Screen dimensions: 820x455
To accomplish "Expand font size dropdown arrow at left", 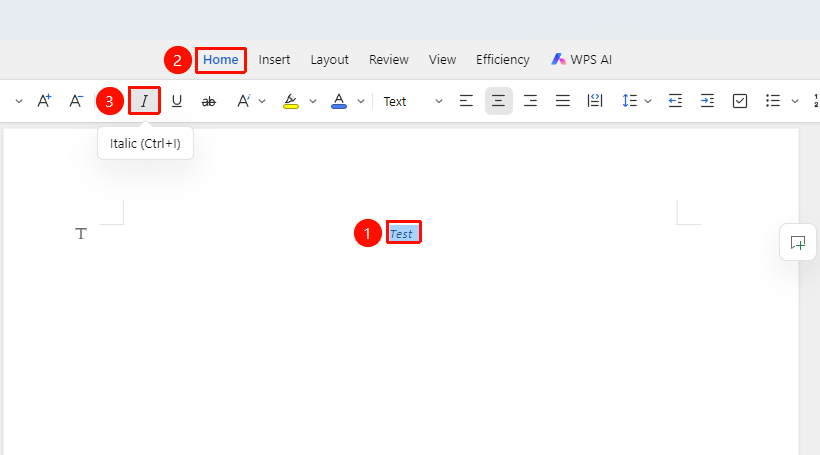I will tap(19, 101).
